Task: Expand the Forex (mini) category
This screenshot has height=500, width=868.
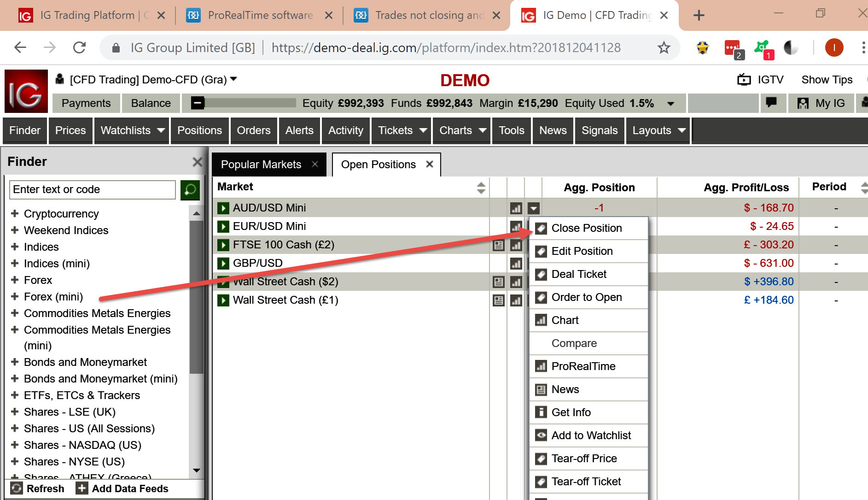Action: [x=15, y=296]
